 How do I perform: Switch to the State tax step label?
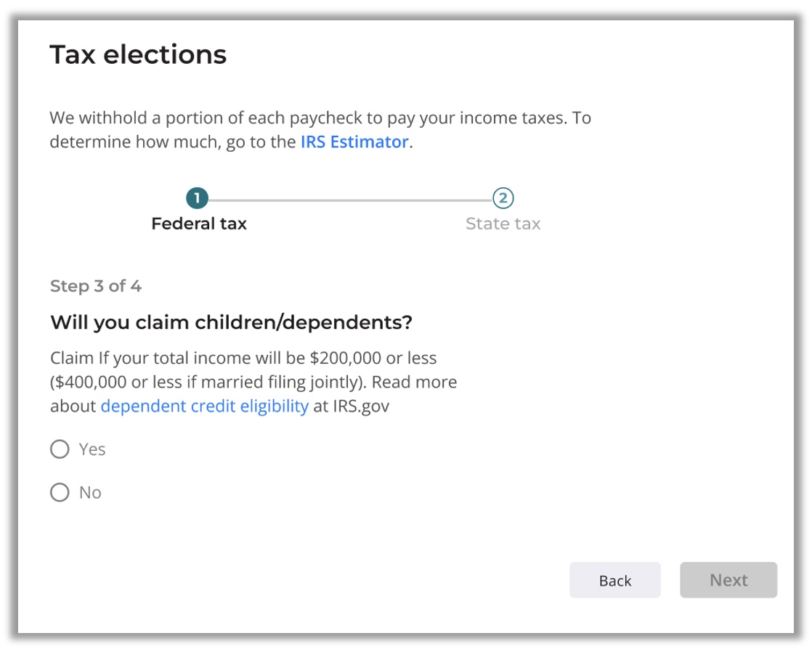pos(503,224)
